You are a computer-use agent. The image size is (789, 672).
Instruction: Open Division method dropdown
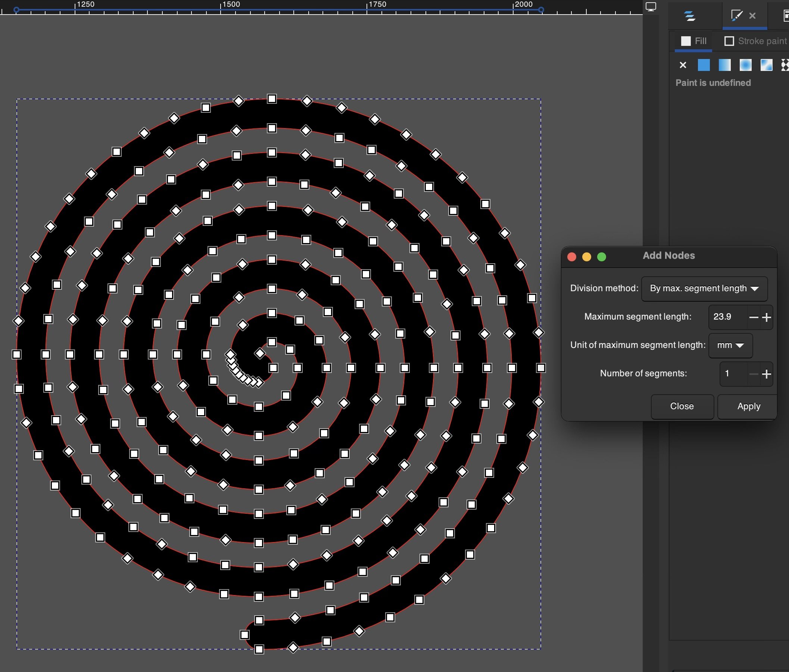coord(704,288)
